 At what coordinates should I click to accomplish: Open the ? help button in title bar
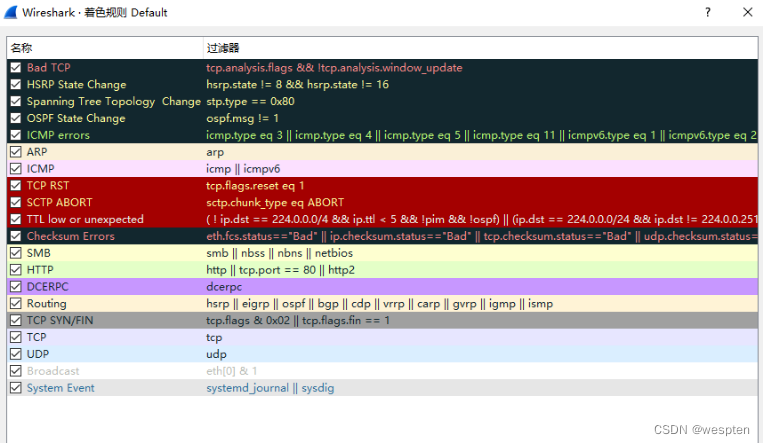[708, 12]
